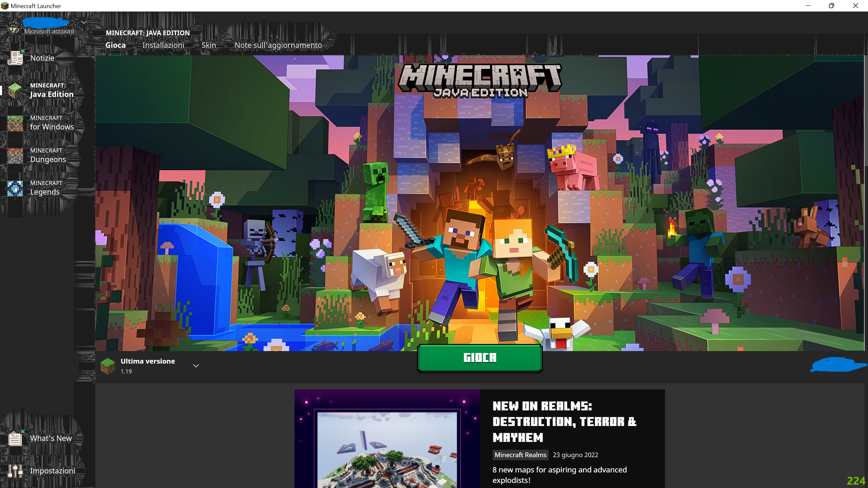Click the Ultima versione grass block icon

pos(108,366)
